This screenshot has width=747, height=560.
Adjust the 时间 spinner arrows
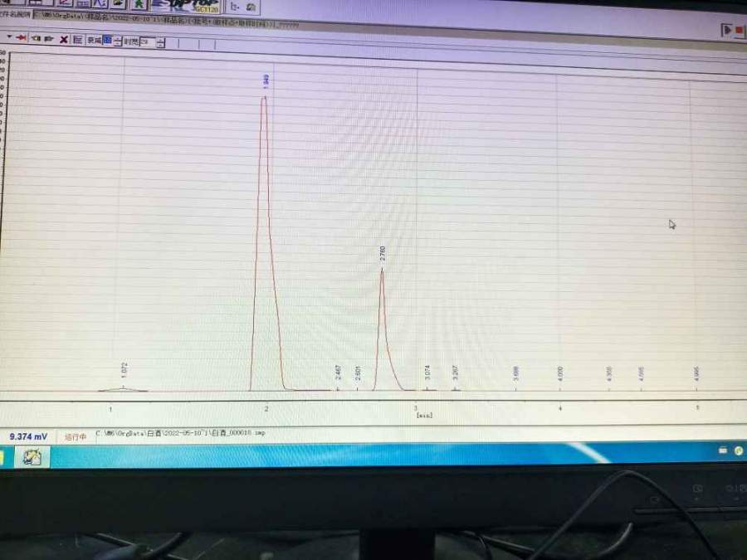161,42
